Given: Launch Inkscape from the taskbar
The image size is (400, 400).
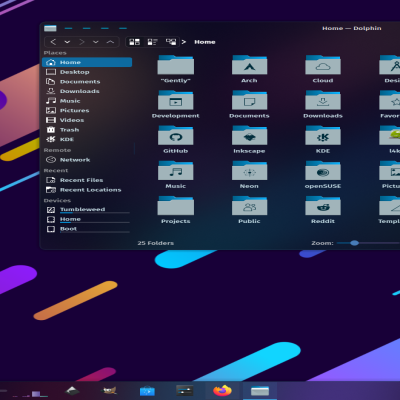Looking at the screenshot, I should point(72,390).
